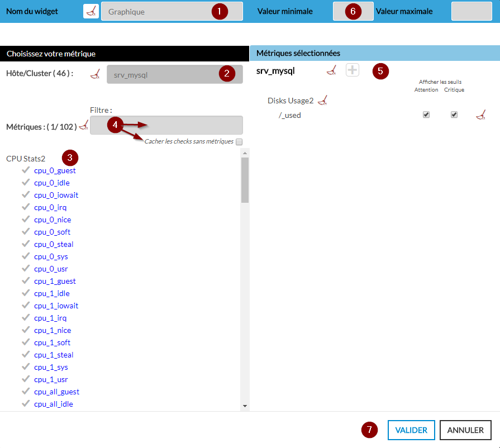This screenshot has height=448, width=500.
Task: Click the broom icon beside the widget name
Action: pos(91,11)
